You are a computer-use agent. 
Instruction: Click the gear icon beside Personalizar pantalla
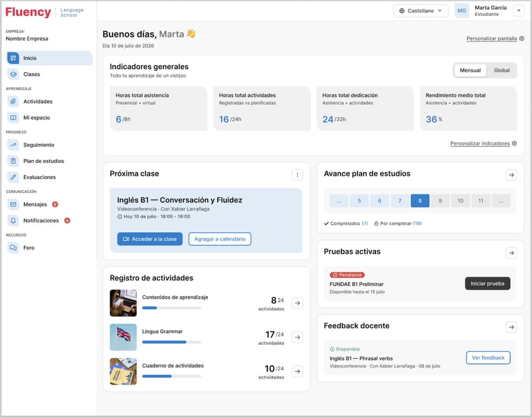(522, 39)
